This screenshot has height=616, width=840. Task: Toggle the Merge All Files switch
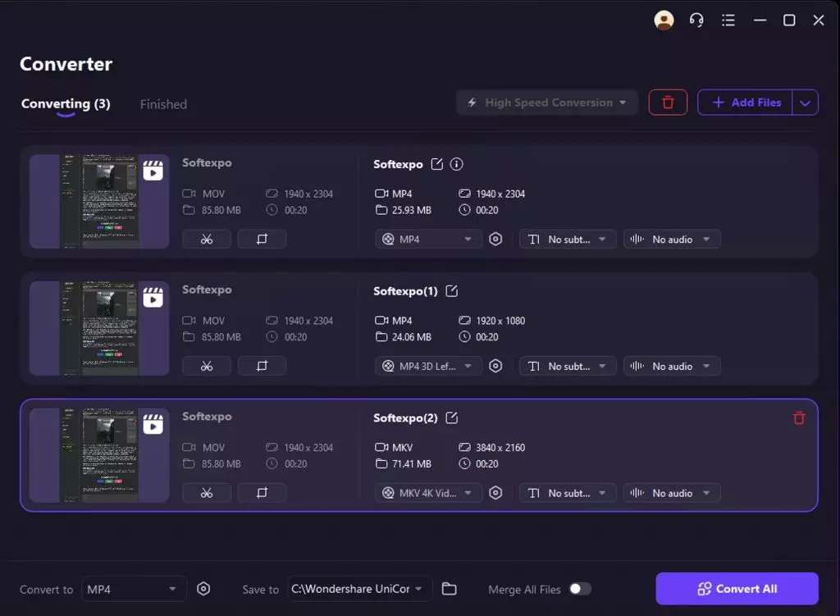click(580, 589)
